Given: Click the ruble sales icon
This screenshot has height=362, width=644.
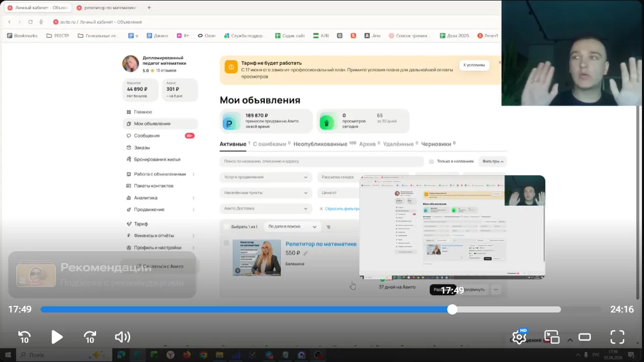Looking at the screenshot, I should pos(231,122).
